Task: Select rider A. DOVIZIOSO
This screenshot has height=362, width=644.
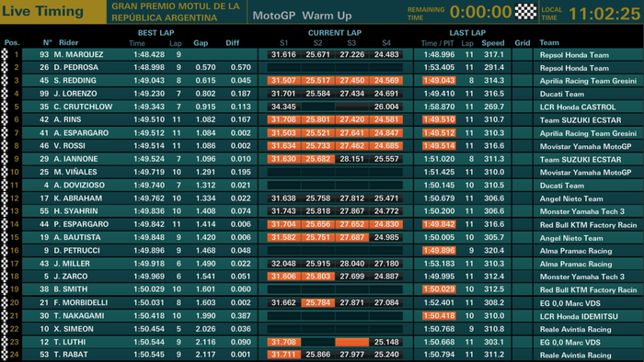Action: tap(79, 185)
